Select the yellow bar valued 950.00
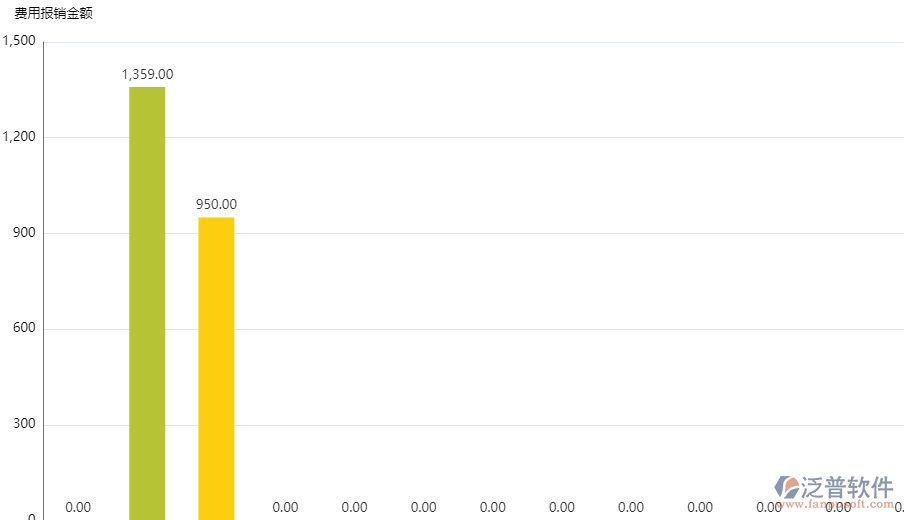Screen dimensions: 904x520 216,368
